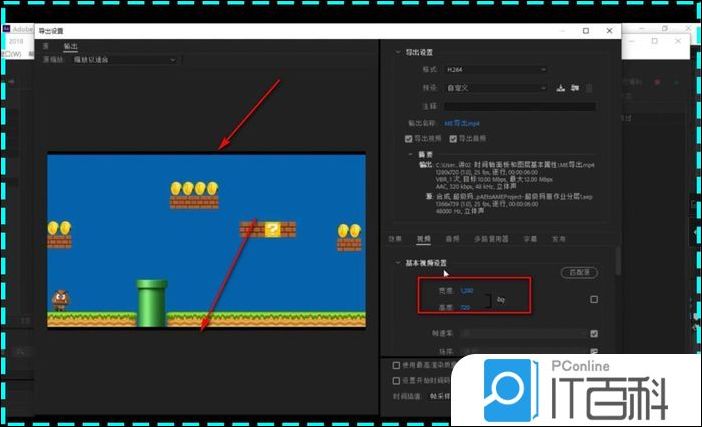This screenshot has width=702, height=427.
Task: Click the import preset icon
Action: click(x=575, y=88)
